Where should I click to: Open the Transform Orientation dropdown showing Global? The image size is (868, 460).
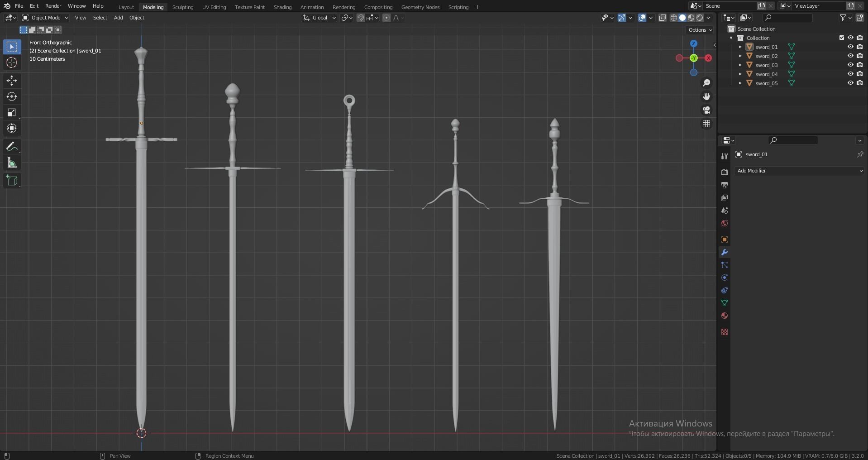[x=319, y=18]
